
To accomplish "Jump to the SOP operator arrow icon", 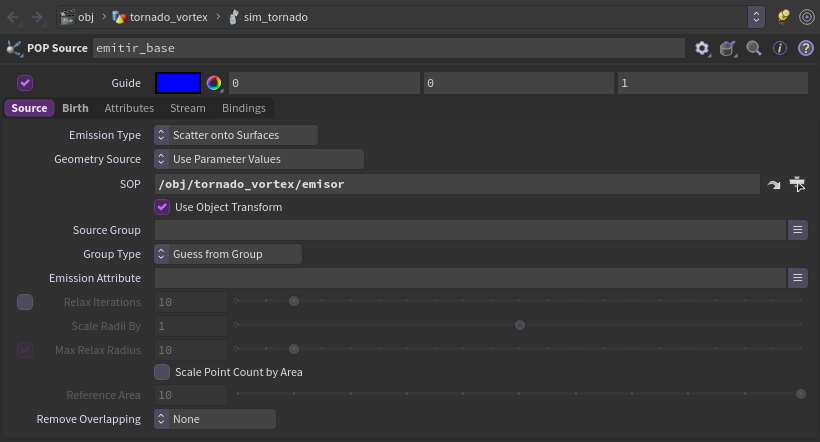I will coord(773,185).
